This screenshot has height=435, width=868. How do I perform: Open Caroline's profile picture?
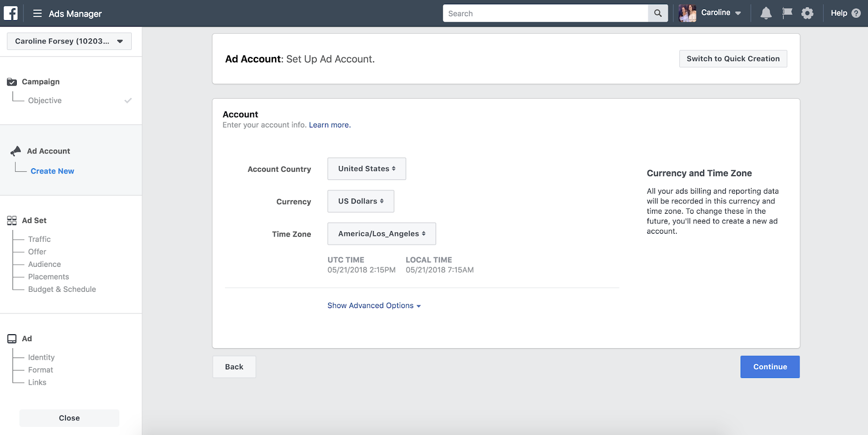(x=687, y=13)
